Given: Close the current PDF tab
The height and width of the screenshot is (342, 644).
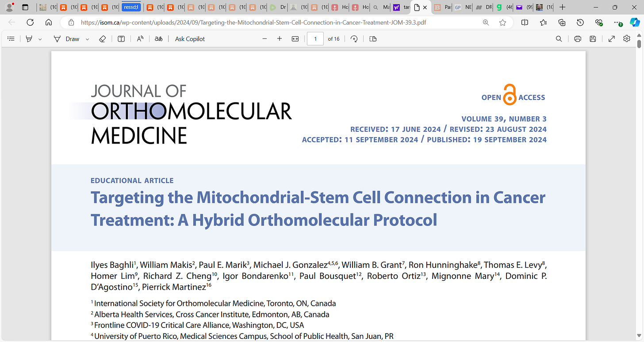Looking at the screenshot, I should point(425,8).
